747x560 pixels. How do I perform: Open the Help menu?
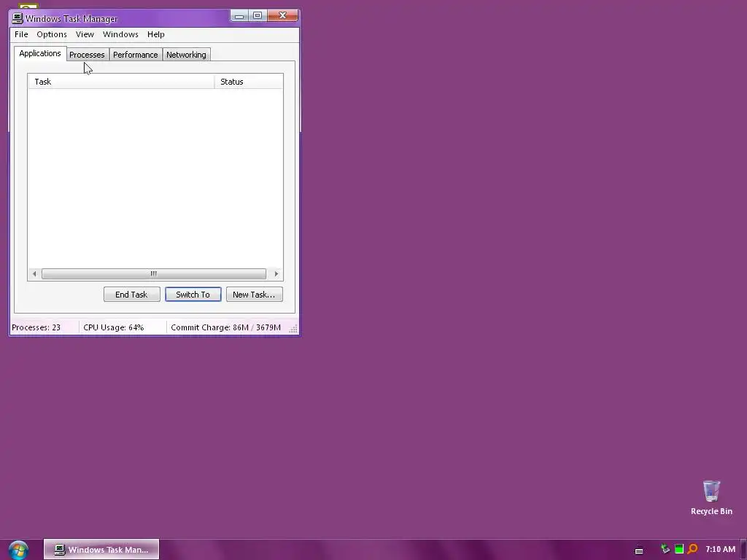[x=156, y=34]
